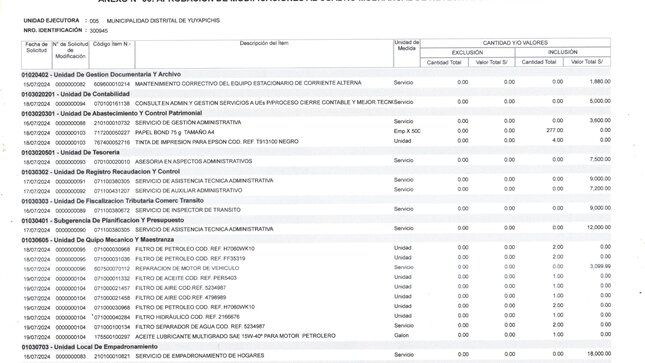Click the value 5,000.00
The width and height of the screenshot is (645, 363).
pos(600,101)
